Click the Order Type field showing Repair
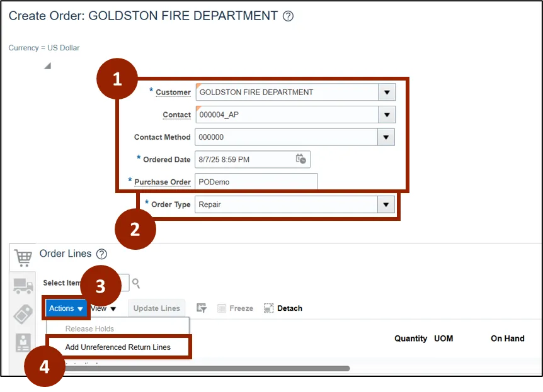Image resolution: width=543 pixels, height=392 pixels. coord(286,204)
